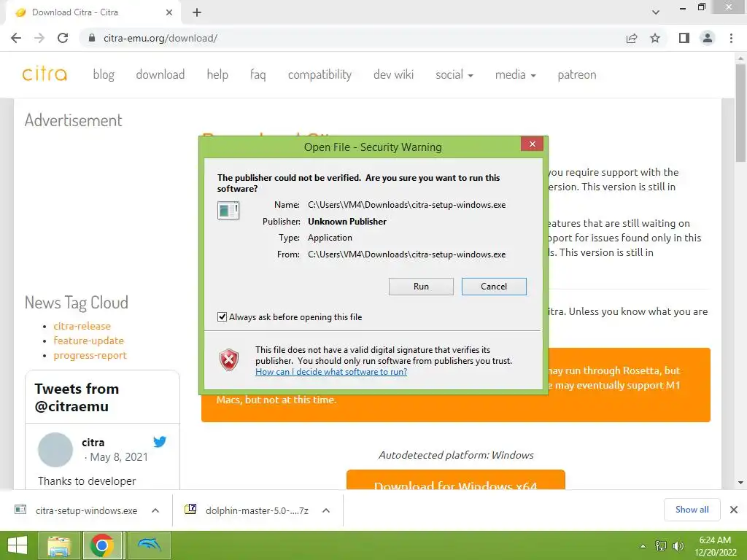
Task: Open the compatibility nav item
Action: tap(320, 75)
